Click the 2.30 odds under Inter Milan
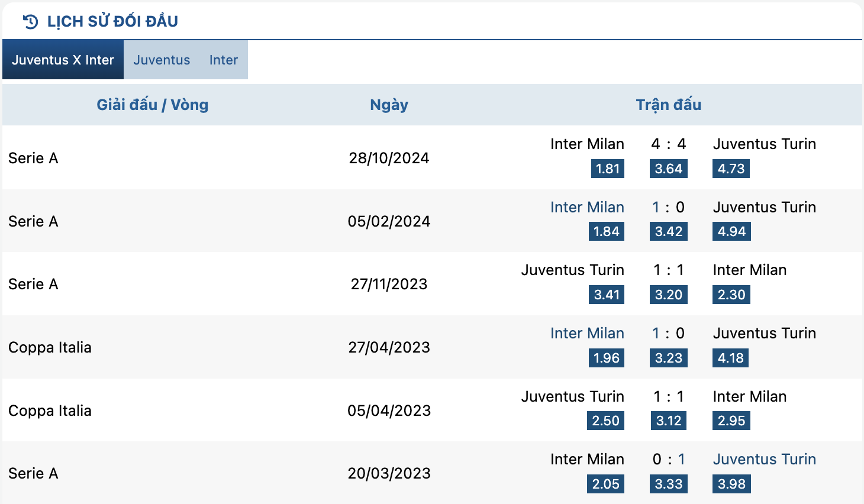 tap(731, 295)
